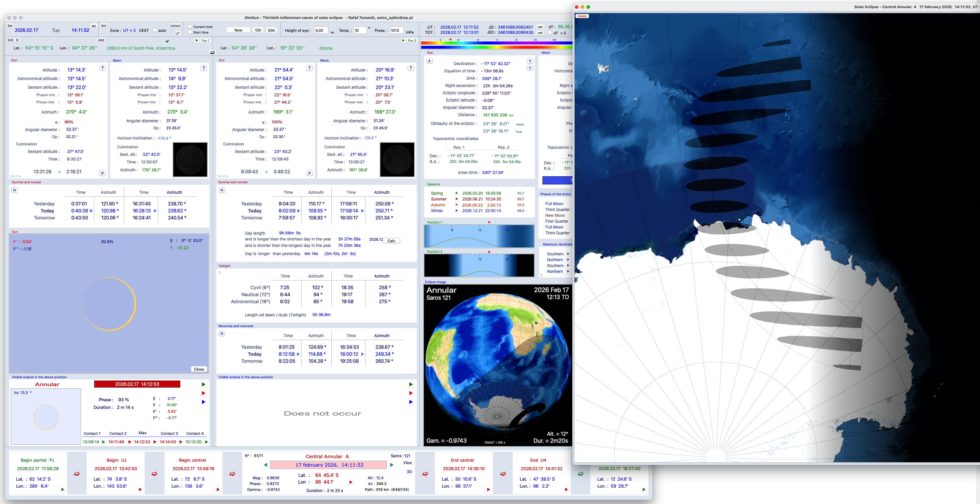The height and width of the screenshot is (504, 980).
Task: Click red arrow between Begin U1 and Begin central
Action: click(x=155, y=474)
